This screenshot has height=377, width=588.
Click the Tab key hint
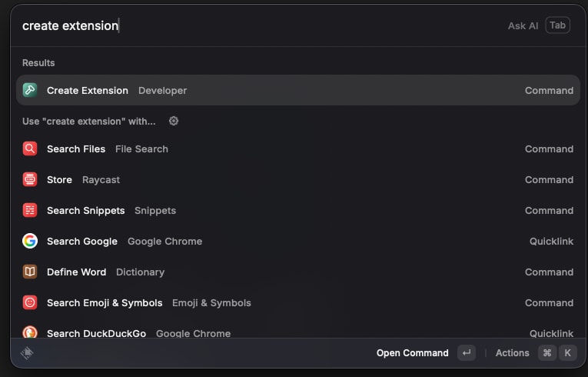coord(557,25)
